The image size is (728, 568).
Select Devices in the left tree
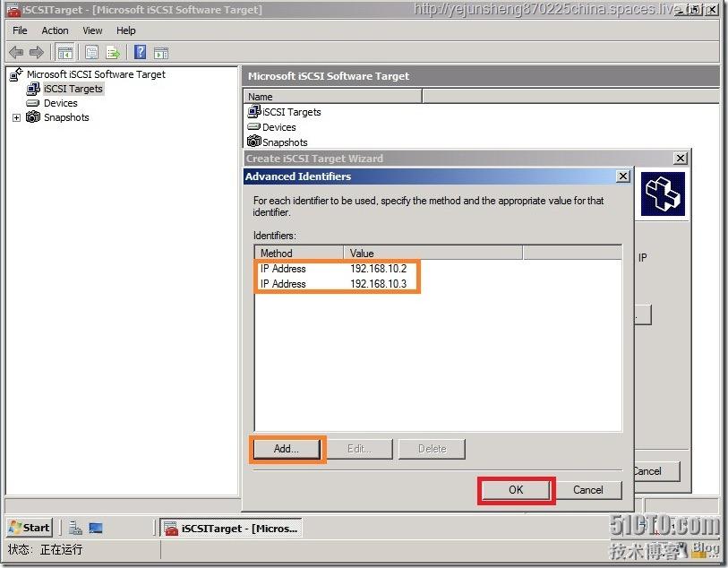(60, 103)
